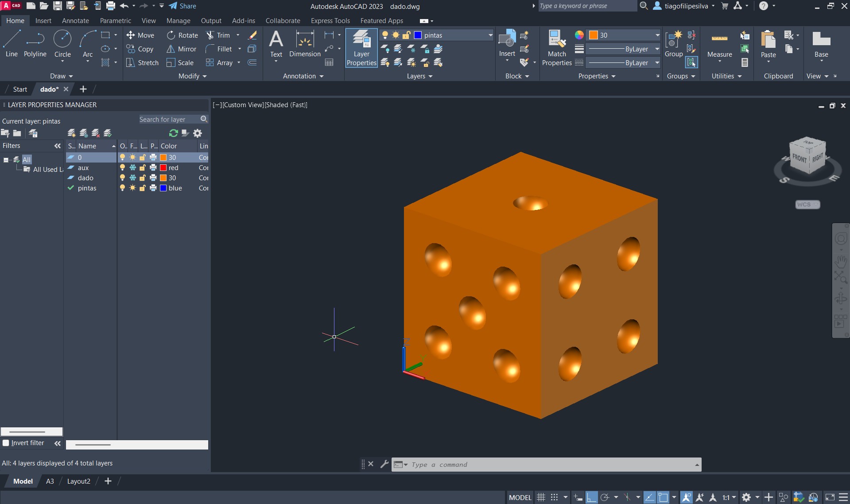Screen dimensions: 850x504
Task: Open the A3 layout tab
Action: (50, 481)
